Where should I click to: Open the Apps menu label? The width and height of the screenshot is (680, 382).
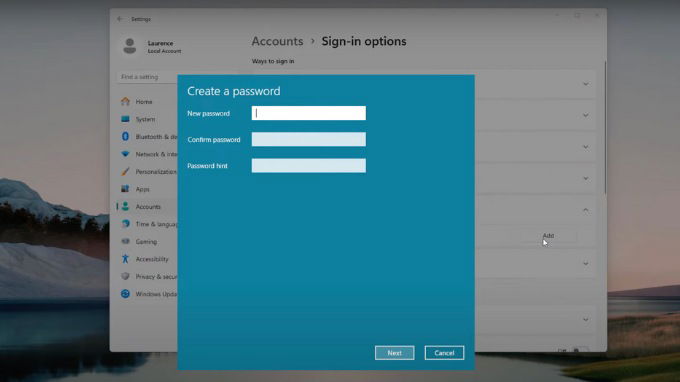tap(142, 189)
